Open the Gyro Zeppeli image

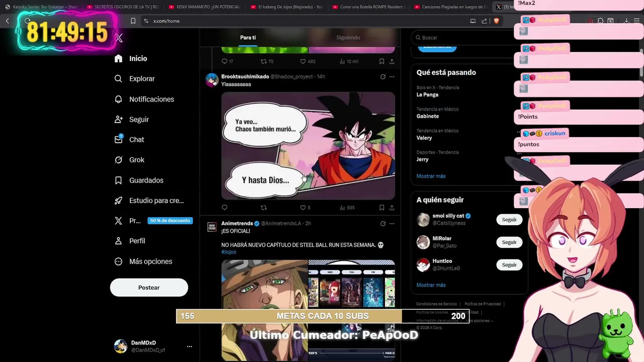coord(264,310)
